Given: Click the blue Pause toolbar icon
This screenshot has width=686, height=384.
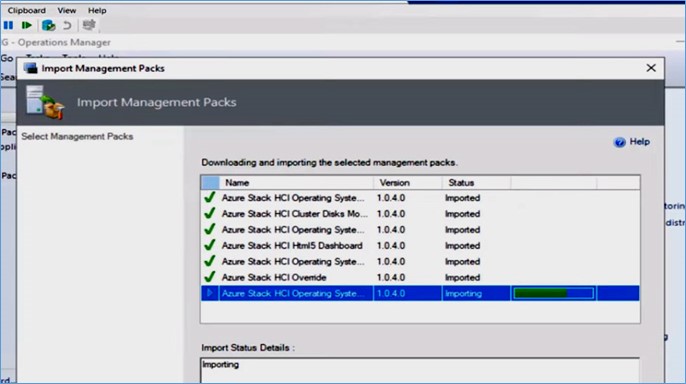Looking at the screenshot, I should tap(8, 25).
